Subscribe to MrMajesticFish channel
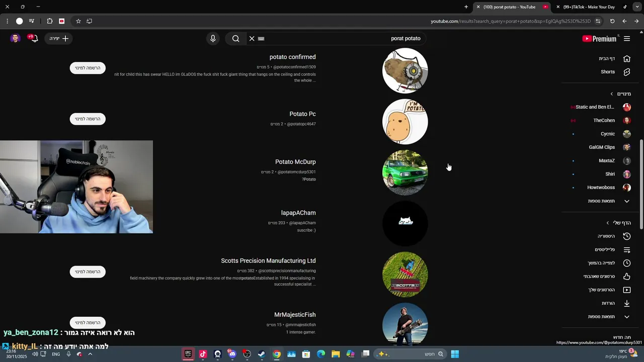 click(88, 322)
